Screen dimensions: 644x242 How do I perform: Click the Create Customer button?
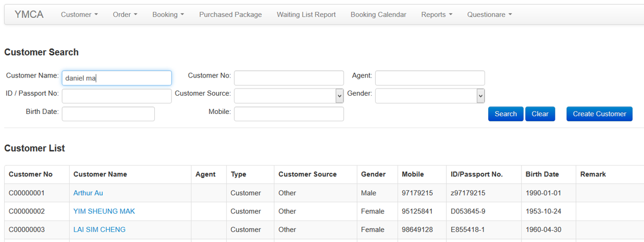click(x=599, y=114)
